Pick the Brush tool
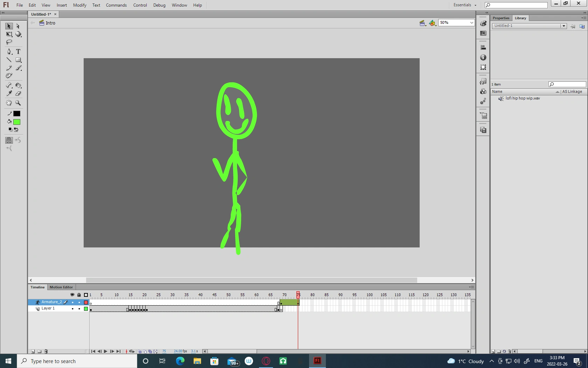Screen dimensions: 588x368 tap(18, 68)
